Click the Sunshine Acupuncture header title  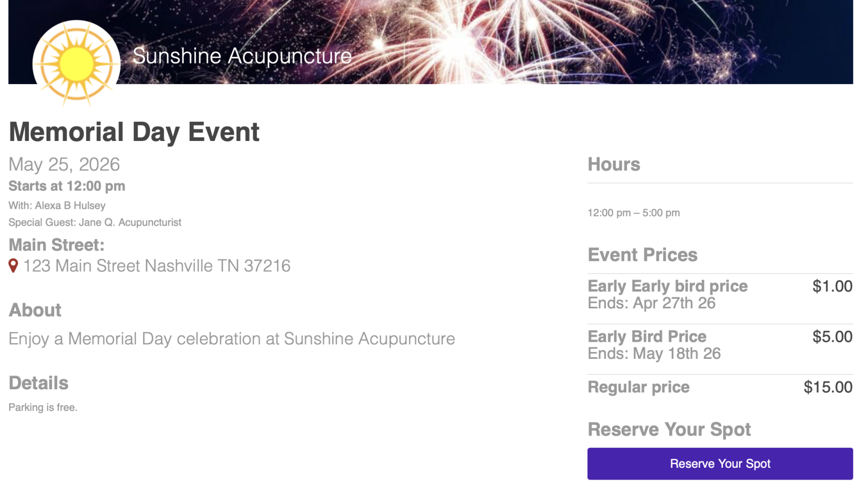coord(241,56)
